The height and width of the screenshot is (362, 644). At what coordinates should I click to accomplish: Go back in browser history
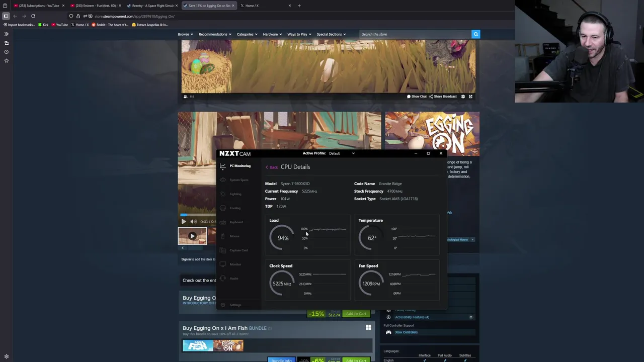click(x=15, y=16)
